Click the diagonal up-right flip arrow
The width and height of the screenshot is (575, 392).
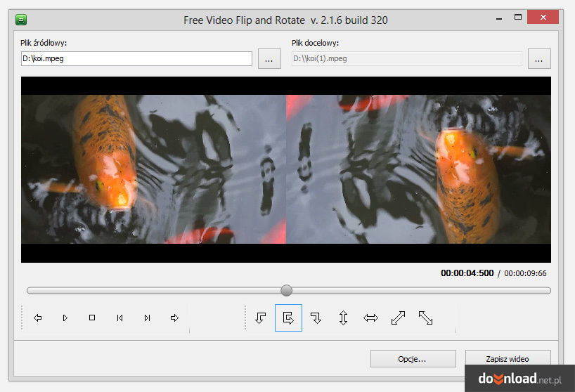[399, 318]
